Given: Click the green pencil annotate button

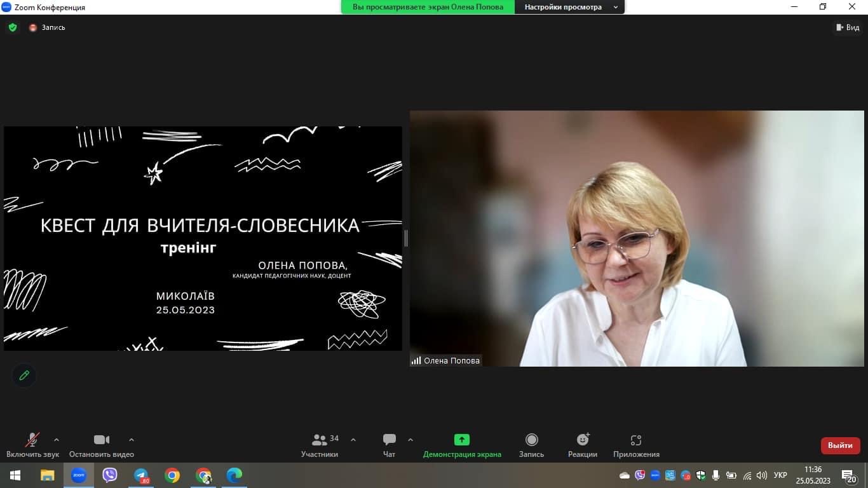Looking at the screenshot, I should [24, 375].
